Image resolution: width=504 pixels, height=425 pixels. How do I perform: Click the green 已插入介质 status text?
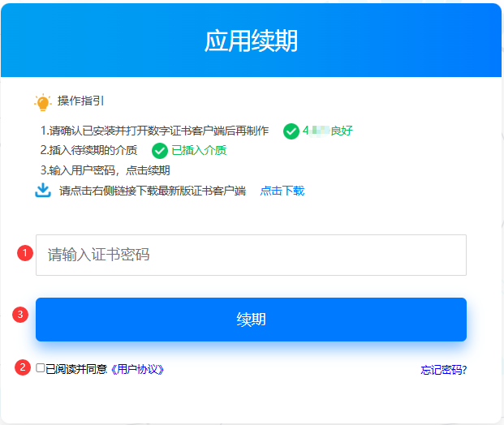click(x=199, y=151)
